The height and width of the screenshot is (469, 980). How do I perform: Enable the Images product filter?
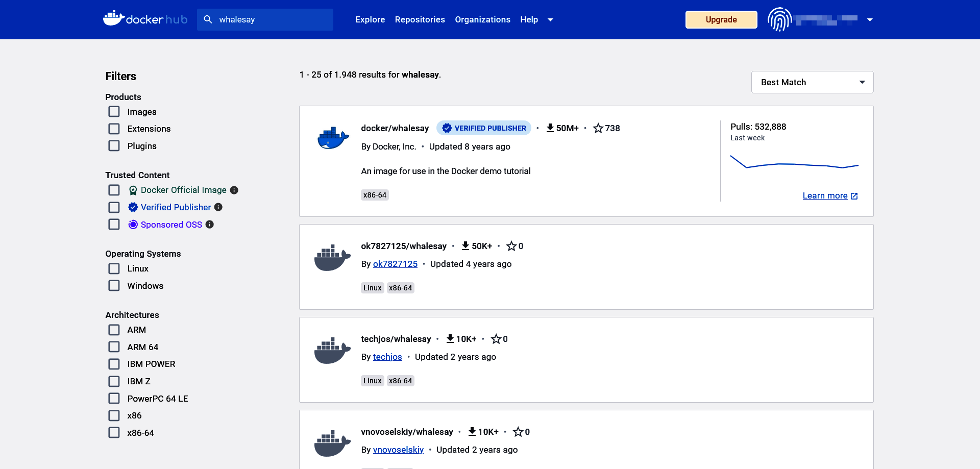coord(113,111)
